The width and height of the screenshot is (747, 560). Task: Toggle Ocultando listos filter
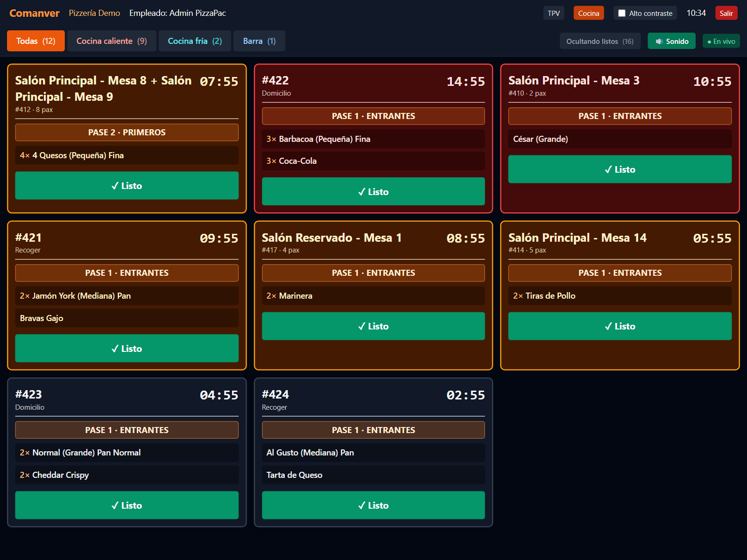(600, 41)
